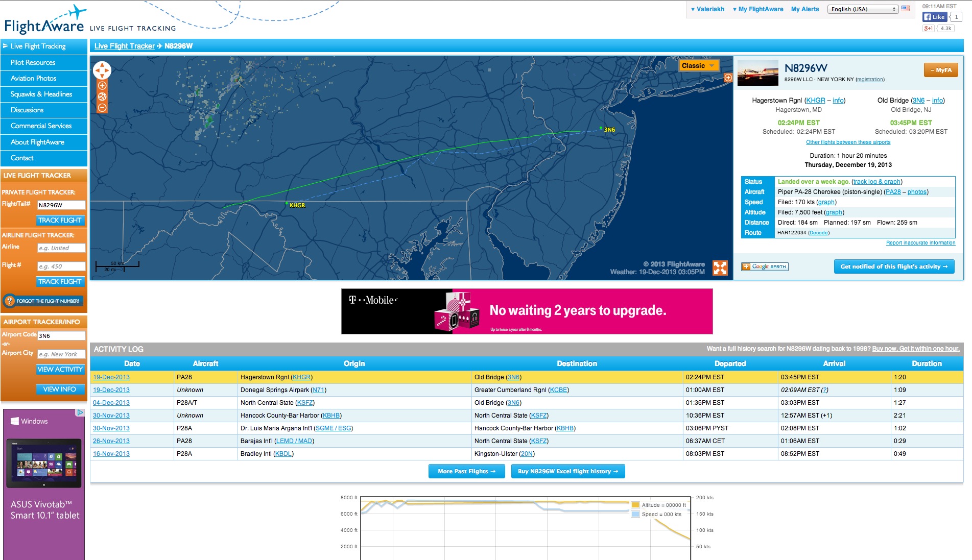Open the PA28 aircraft type link
This screenshot has height=560, width=972.
[x=893, y=192]
